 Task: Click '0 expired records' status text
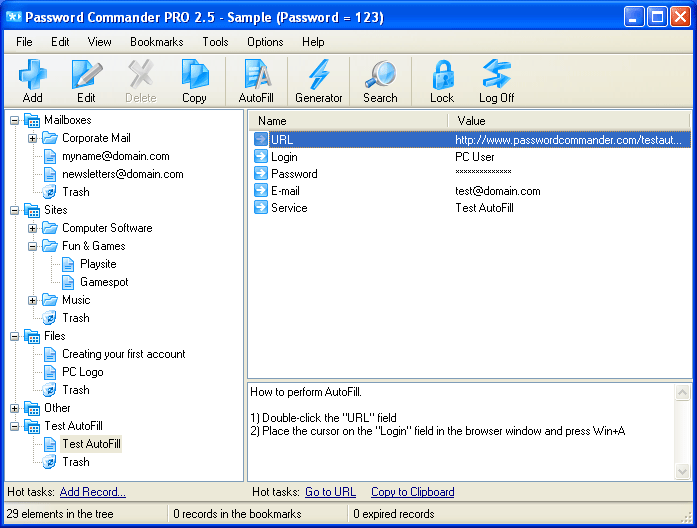tap(394, 514)
